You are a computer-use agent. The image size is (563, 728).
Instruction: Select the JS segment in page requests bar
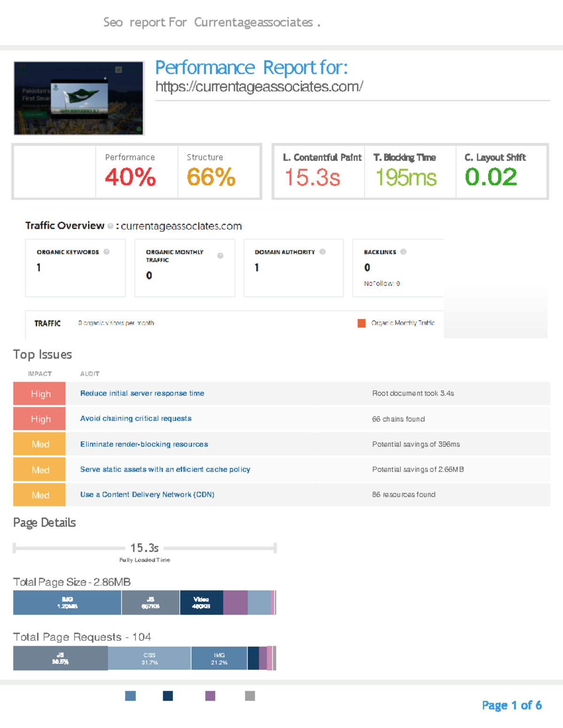pos(60,658)
